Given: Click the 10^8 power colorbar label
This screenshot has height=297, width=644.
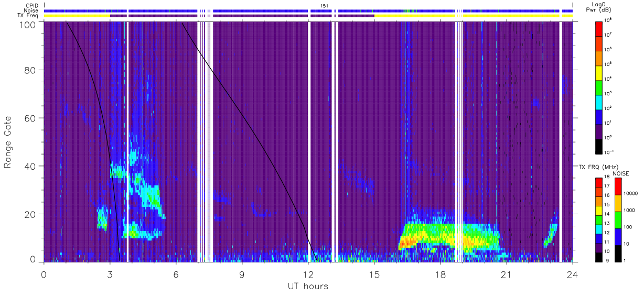Looking at the screenshot, I should pos(608,20).
